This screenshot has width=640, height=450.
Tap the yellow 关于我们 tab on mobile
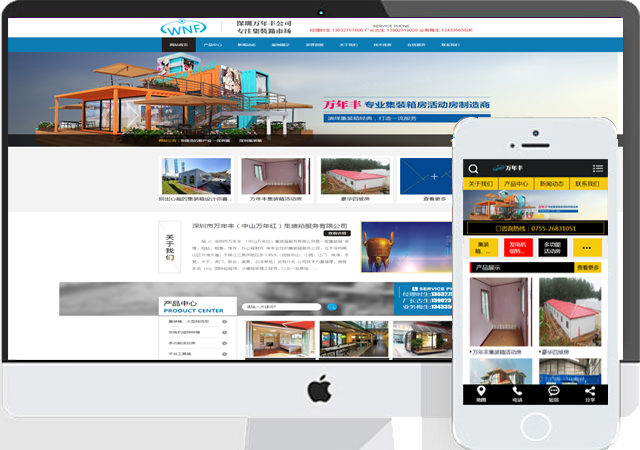(481, 184)
